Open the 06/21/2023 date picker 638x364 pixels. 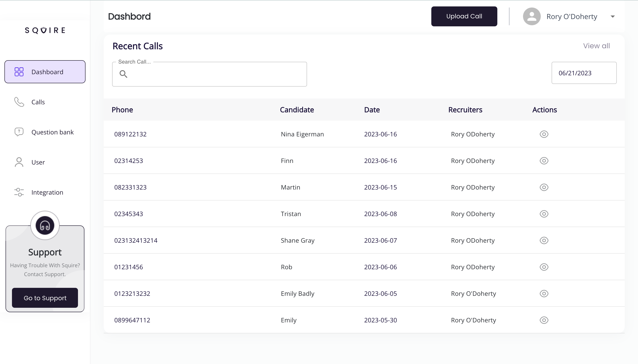pos(584,73)
